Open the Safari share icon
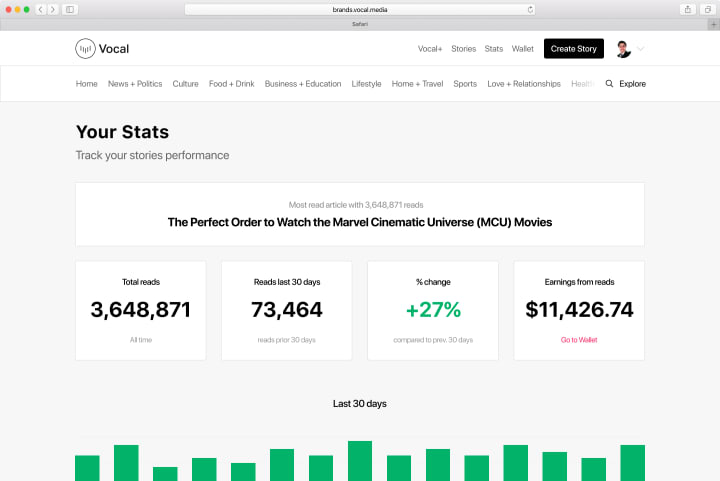 (687, 9)
